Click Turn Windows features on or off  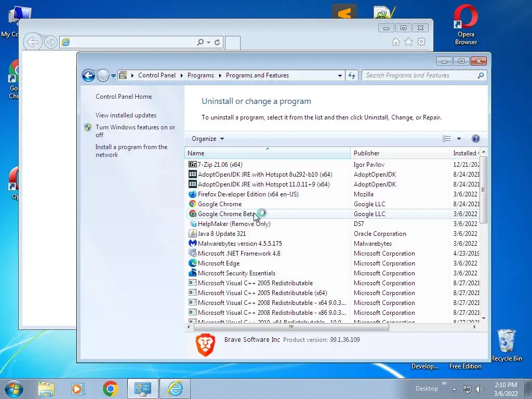[135, 131]
